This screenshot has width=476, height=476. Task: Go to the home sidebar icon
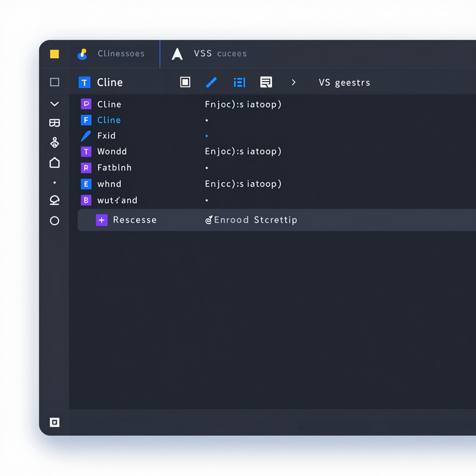coord(55,163)
